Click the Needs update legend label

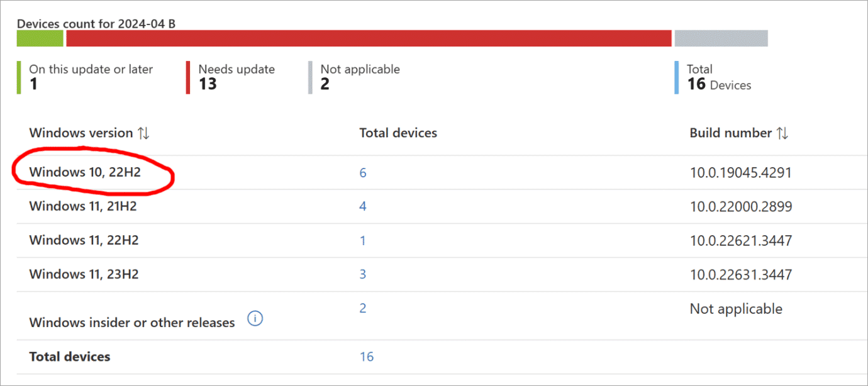[236, 69]
